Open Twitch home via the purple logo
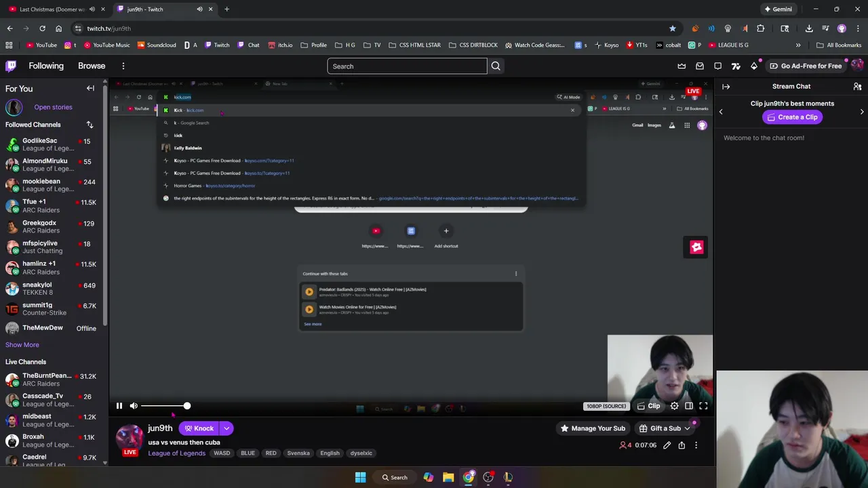The image size is (868, 488). coord(11,66)
